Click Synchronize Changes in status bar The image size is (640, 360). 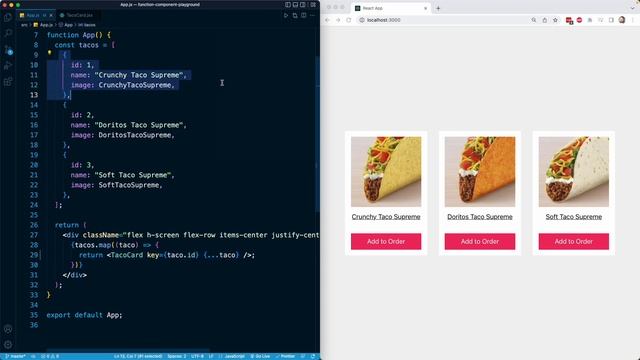tap(33, 356)
